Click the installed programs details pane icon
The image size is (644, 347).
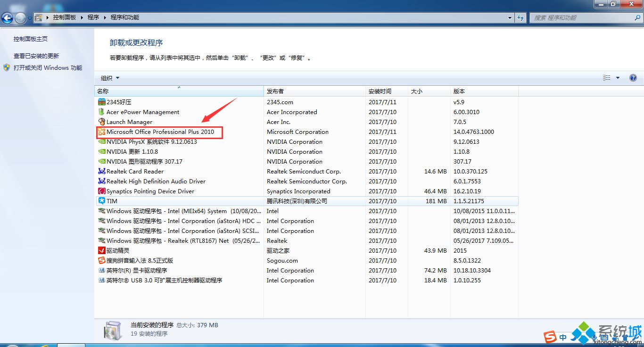113,330
